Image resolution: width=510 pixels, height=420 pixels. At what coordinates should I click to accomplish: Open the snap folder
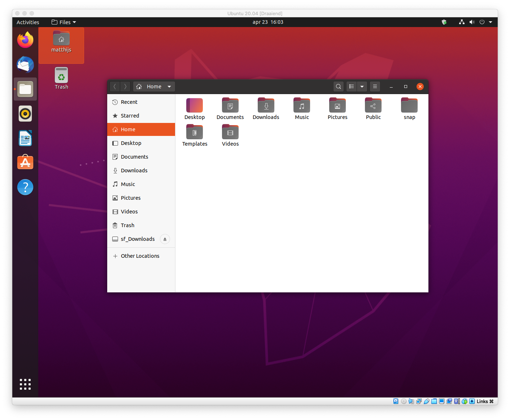point(409,106)
